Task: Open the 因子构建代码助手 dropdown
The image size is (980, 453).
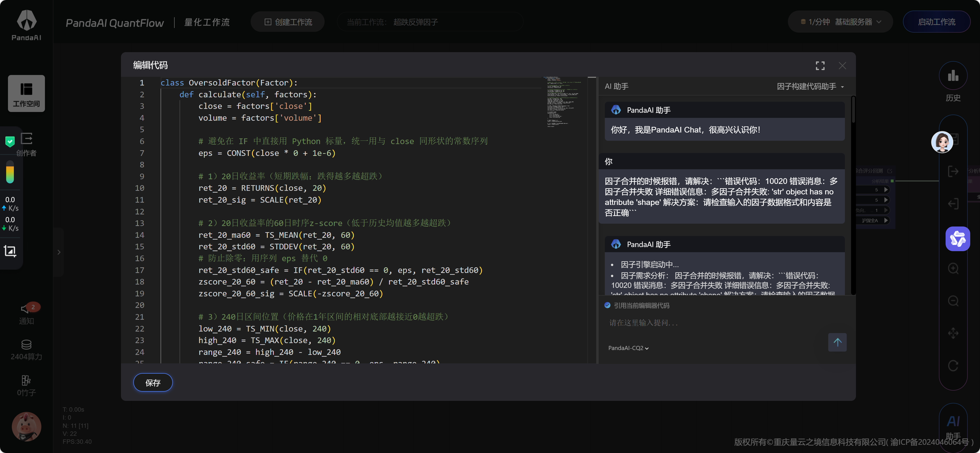Action: click(810, 87)
